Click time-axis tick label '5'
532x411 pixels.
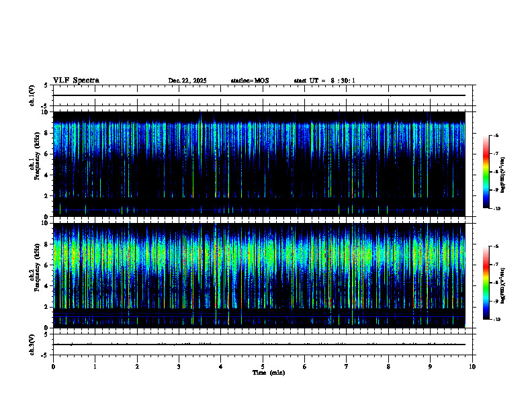pyautogui.click(x=263, y=367)
